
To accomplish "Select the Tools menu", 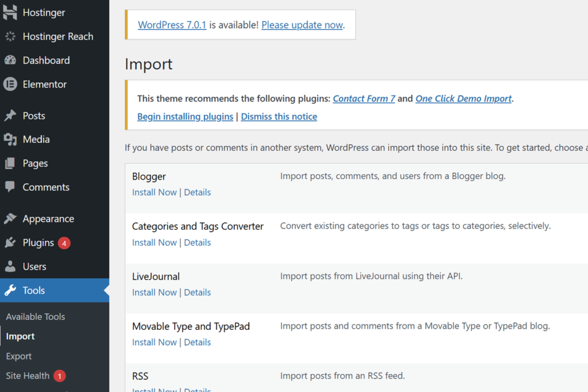I will tap(55, 290).
